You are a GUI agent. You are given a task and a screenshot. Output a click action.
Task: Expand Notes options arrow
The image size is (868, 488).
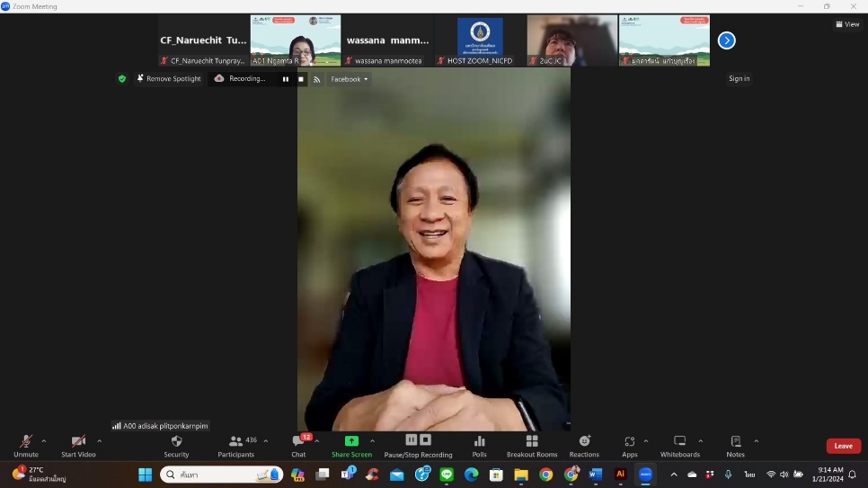point(757,441)
